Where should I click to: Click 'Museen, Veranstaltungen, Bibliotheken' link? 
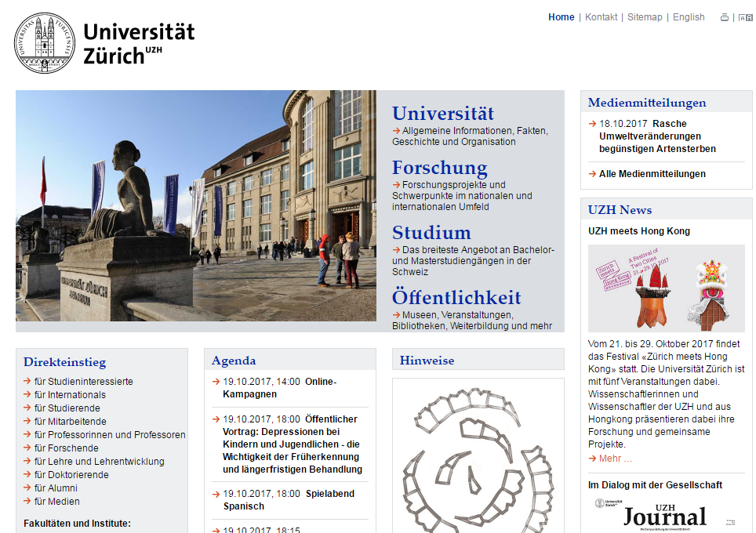pyautogui.click(x=472, y=321)
